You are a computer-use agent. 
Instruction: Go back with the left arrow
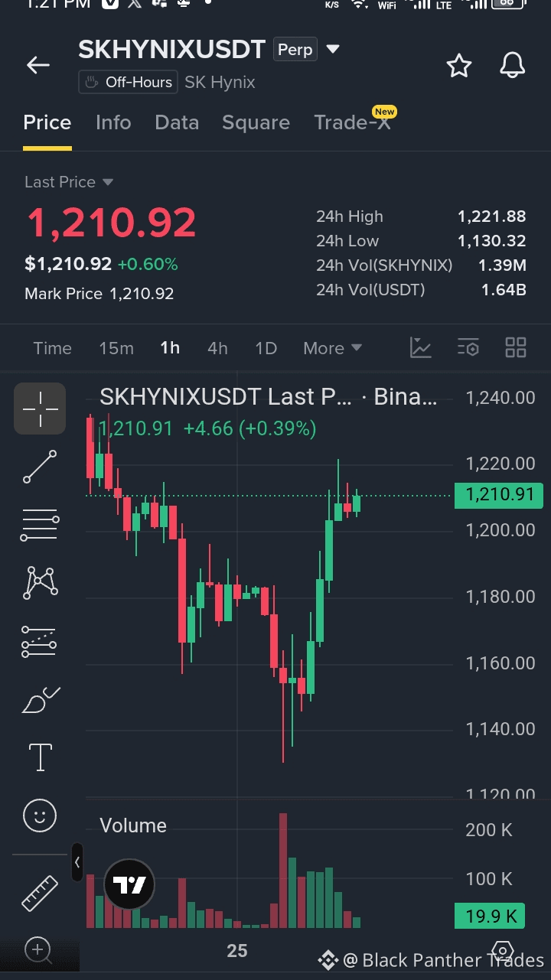coord(38,66)
